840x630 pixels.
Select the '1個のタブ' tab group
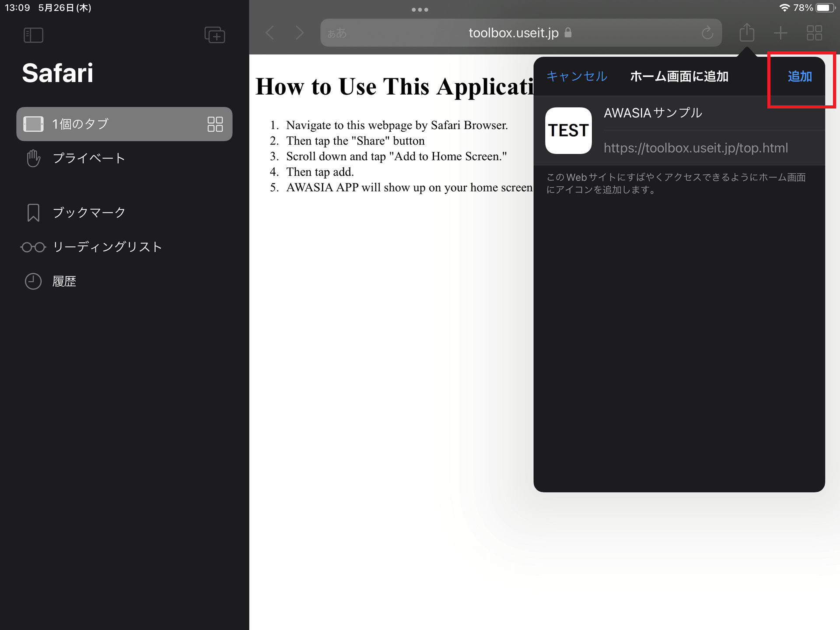(124, 124)
